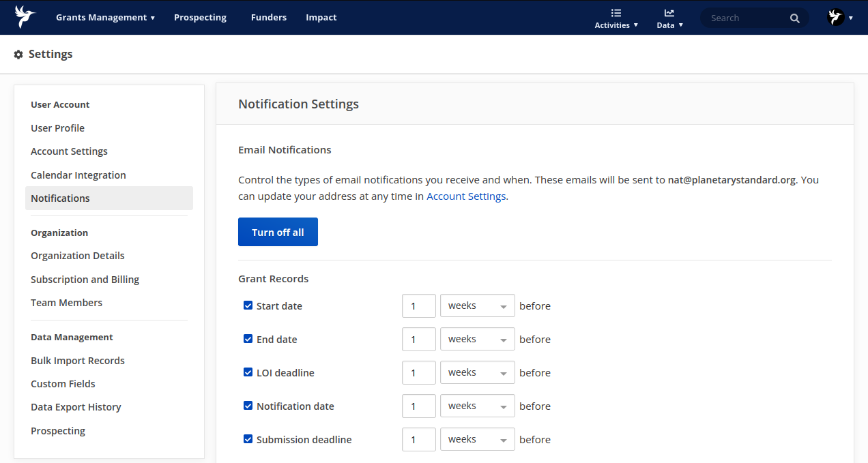Click the hummingbird logo in the navbar

(x=25, y=17)
